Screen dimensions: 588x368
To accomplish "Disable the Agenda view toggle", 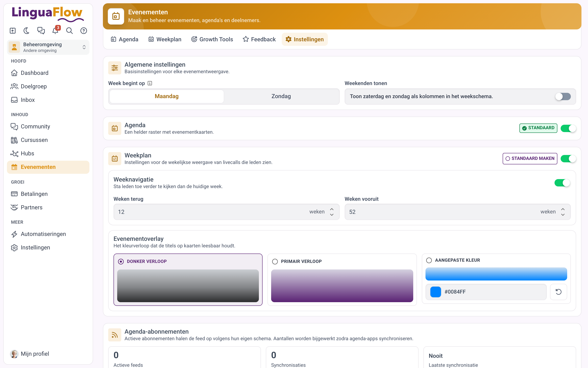I will click(x=568, y=128).
